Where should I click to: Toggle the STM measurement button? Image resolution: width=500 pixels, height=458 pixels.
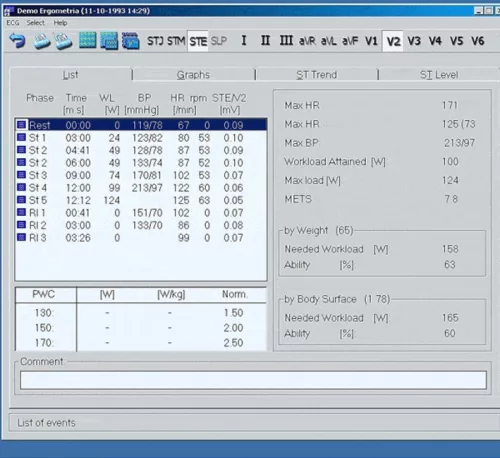[176, 41]
